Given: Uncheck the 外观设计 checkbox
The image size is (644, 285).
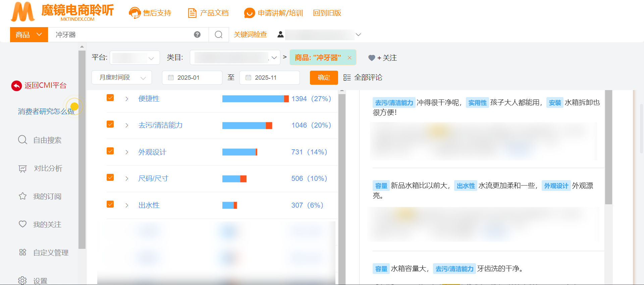Looking at the screenshot, I should point(110,151).
